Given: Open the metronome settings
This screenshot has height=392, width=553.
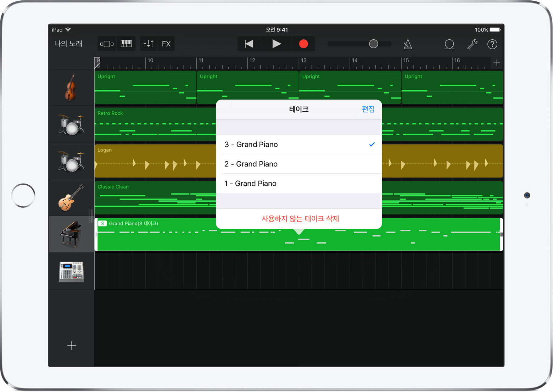Looking at the screenshot, I should (408, 44).
